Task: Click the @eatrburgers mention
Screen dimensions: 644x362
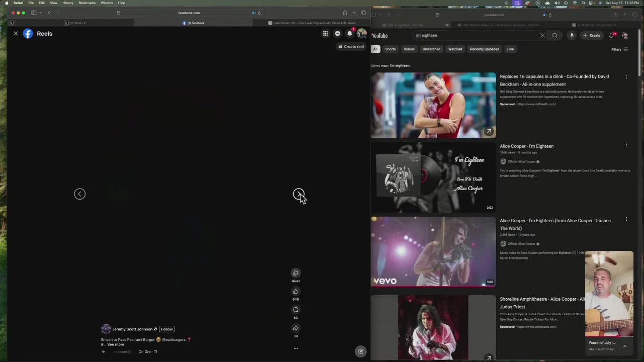Action: click(x=174, y=339)
